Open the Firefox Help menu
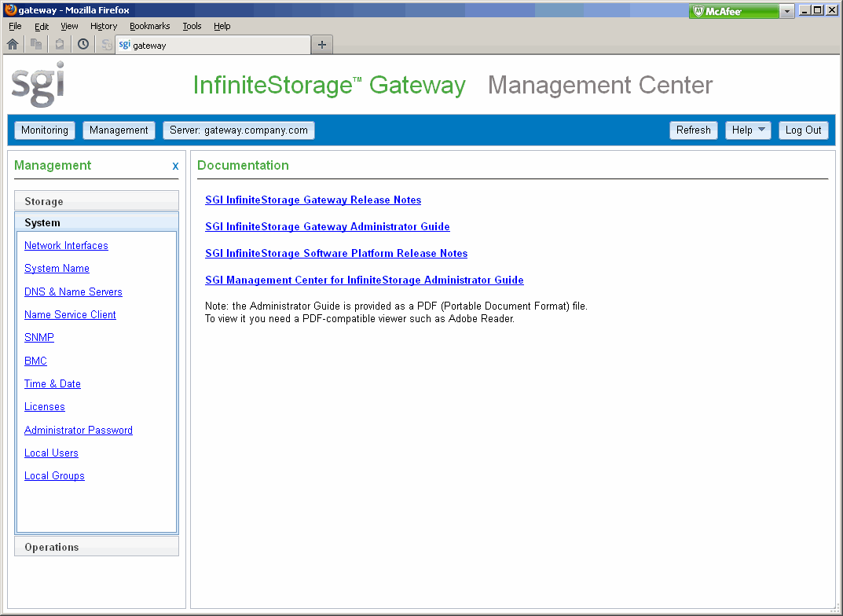The width and height of the screenshot is (843, 616). (x=222, y=26)
